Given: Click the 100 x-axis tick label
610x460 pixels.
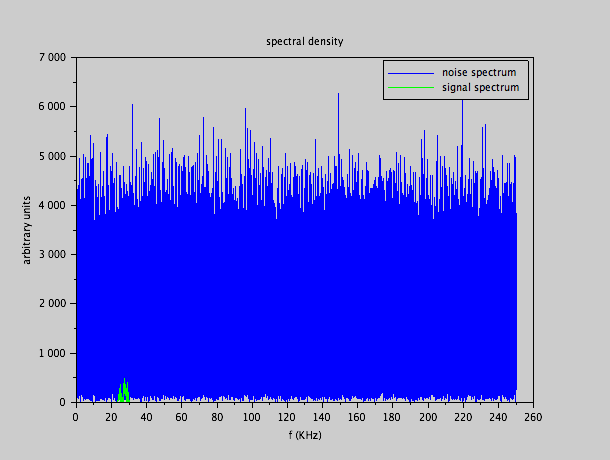Looking at the screenshot, I should [251, 417].
